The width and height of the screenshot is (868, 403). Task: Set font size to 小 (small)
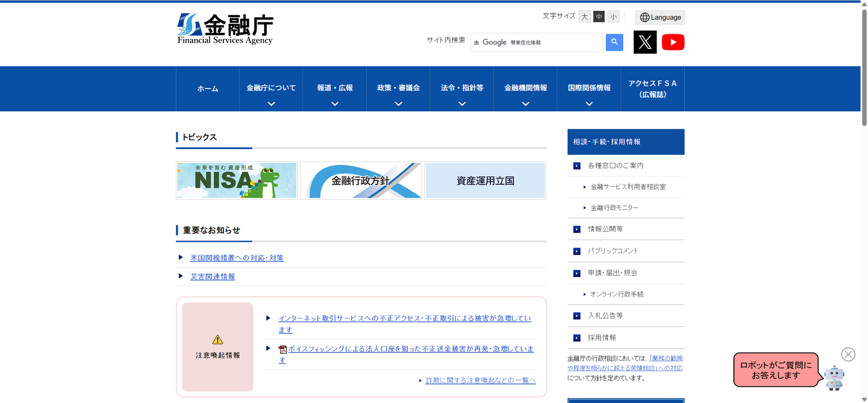click(x=613, y=17)
